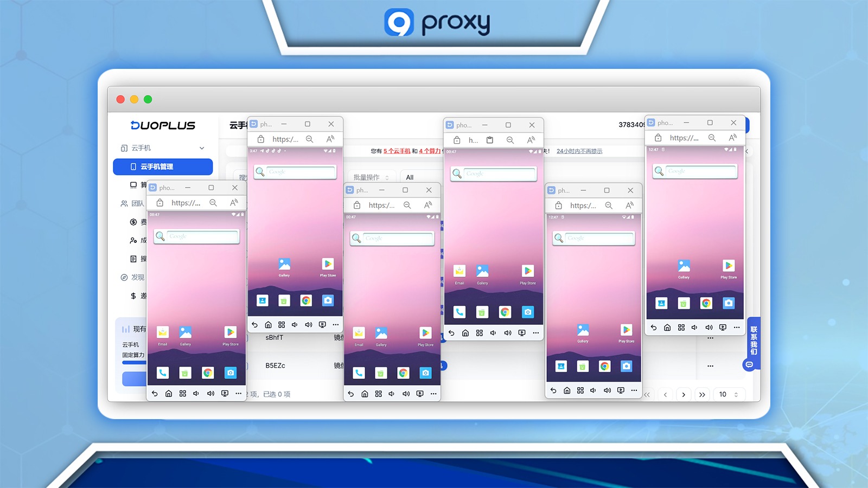Switch to the All tab
Screen dimensions: 868x488
pyautogui.click(x=410, y=177)
